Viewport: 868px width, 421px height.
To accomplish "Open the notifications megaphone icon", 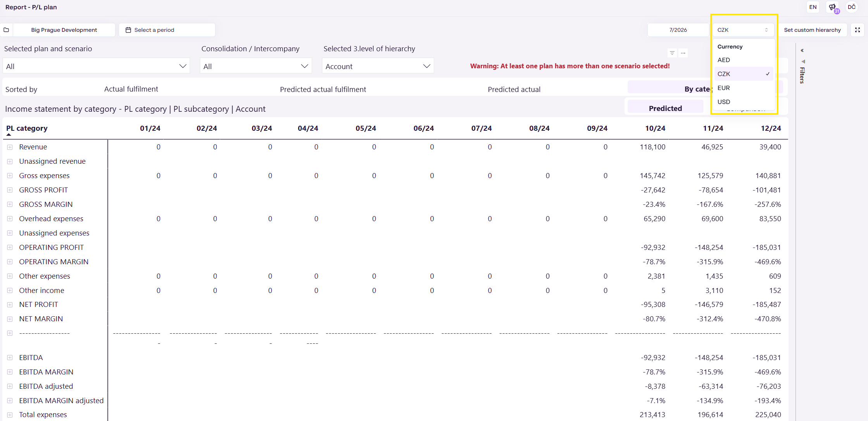I will pos(833,7).
